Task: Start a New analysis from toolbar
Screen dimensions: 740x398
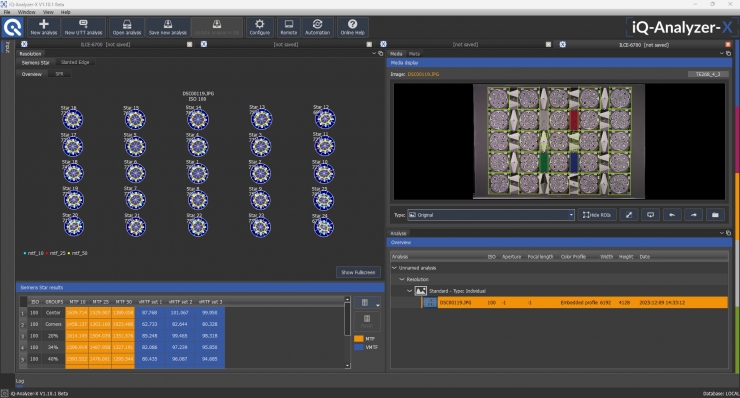Action: (43, 27)
